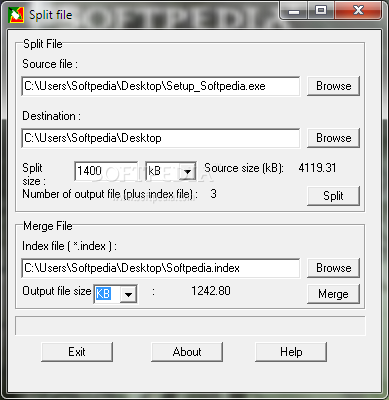Open the About dialog
Screen dimensions: 389x400
coord(187,352)
